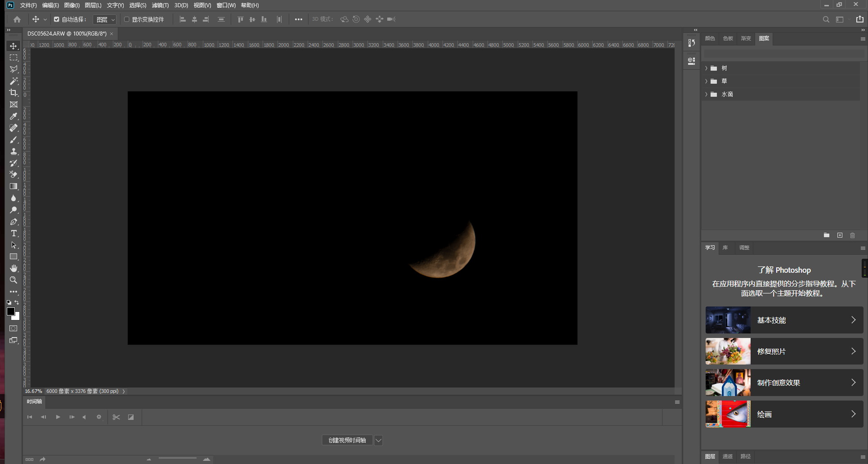Play the timeline
This screenshot has height=464, width=868.
tap(58, 417)
